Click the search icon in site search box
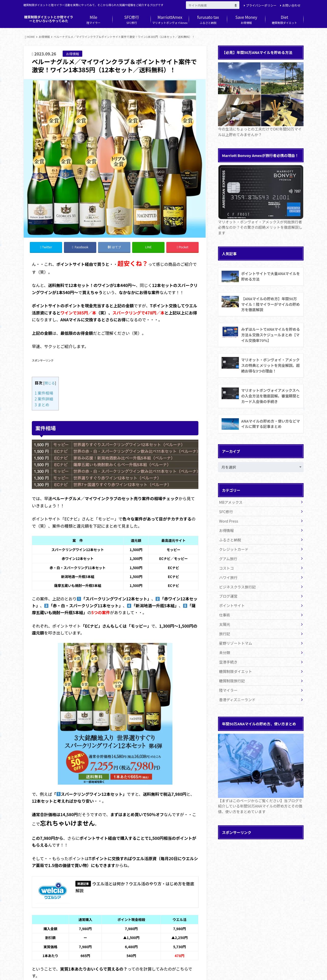 236,5
